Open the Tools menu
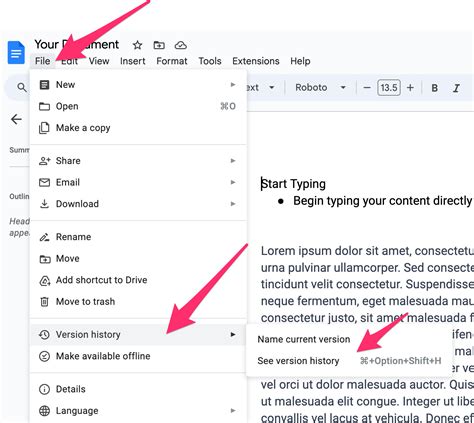This screenshot has height=423, width=474. coord(210,61)
